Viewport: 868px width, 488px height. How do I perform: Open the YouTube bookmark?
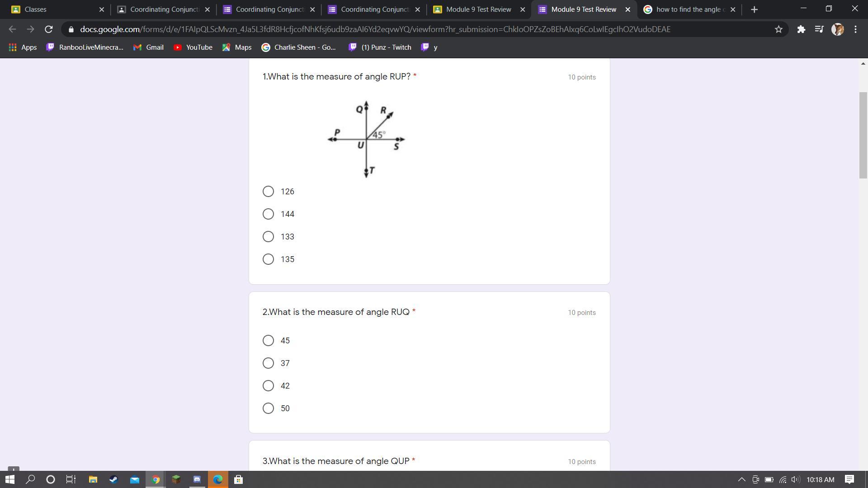(x=193, y=47)
